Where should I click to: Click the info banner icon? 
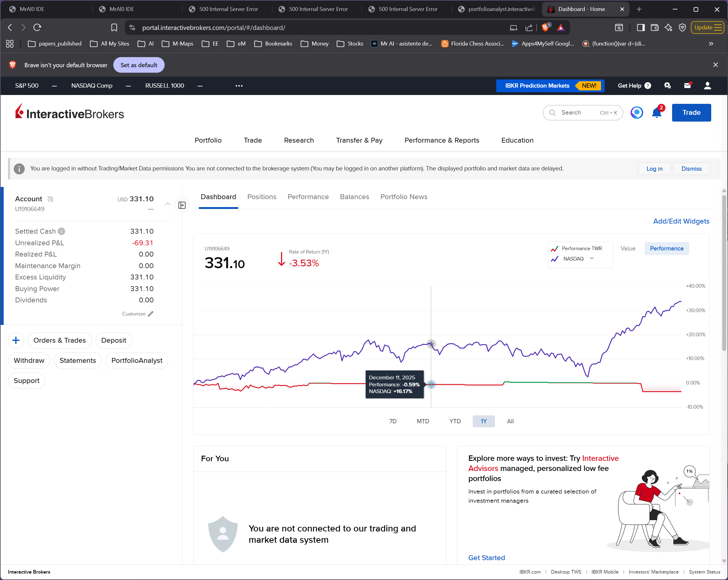[x=19, y=169]
